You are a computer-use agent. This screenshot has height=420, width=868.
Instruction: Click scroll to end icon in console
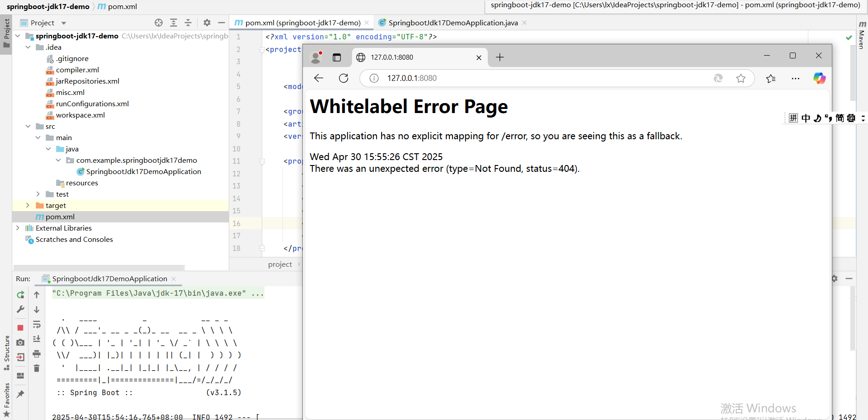pyautogui.click(x=37, y=339)
